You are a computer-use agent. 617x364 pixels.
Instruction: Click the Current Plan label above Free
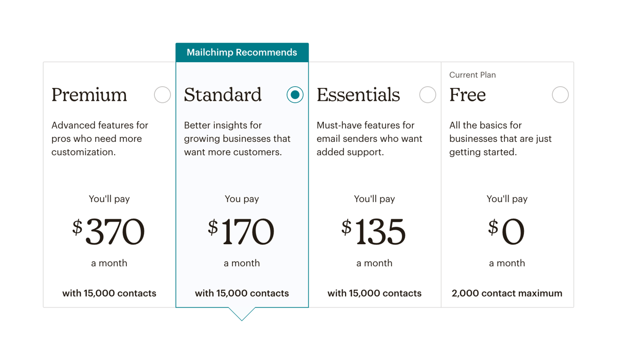[x=472, y=75]
